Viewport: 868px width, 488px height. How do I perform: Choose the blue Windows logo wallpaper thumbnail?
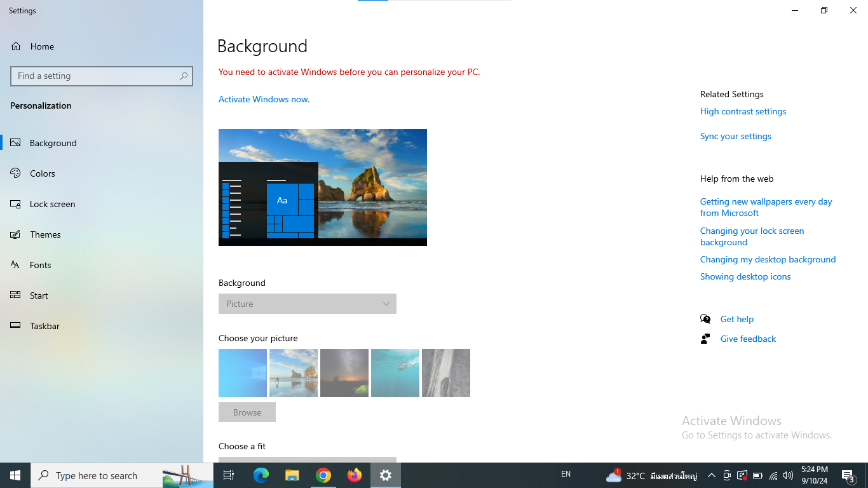click(243, 373)
